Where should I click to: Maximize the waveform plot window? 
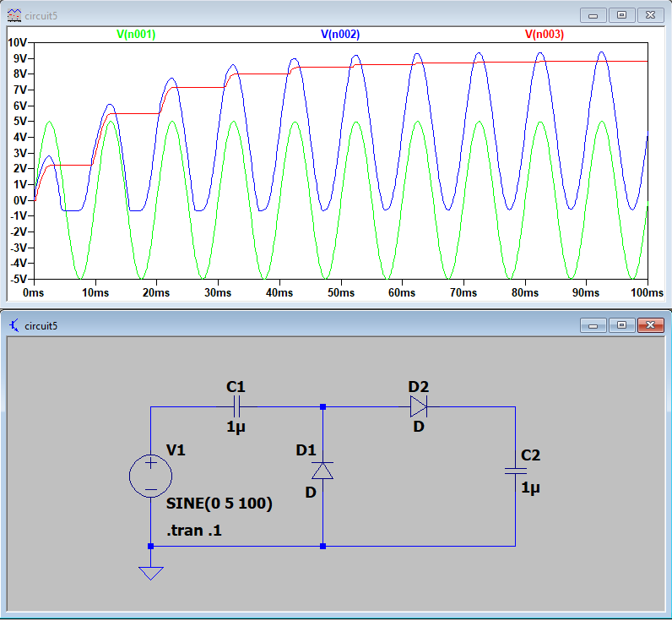[622, 15]
